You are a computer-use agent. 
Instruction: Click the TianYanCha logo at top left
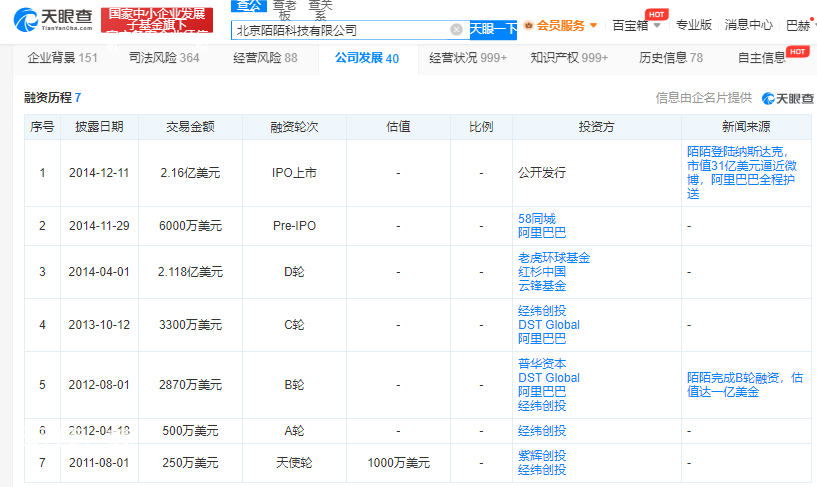(x=53, y=19)
